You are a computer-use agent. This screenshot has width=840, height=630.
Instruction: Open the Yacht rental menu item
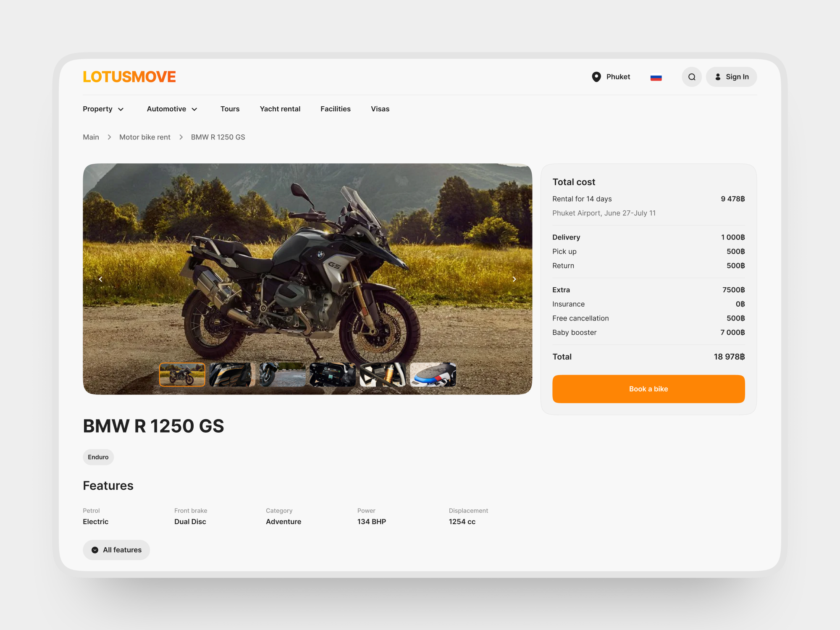coord(280,109)
